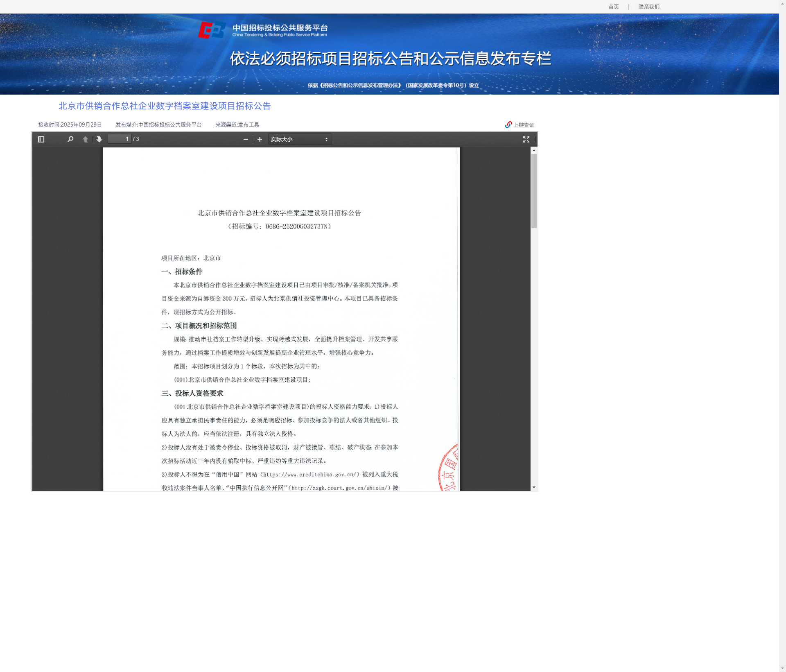Switch PDF to presentation fullscreen mode
Viewport: 786px width, 672px height.
point(526,140)
